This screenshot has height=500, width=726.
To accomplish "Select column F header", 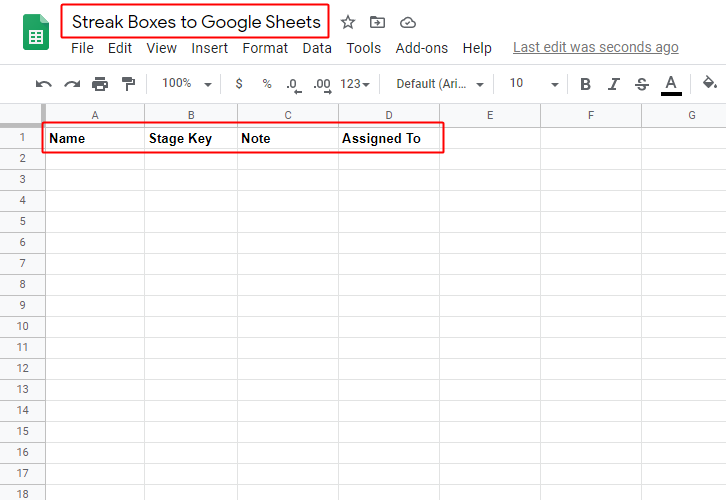I will pos(591,115).
